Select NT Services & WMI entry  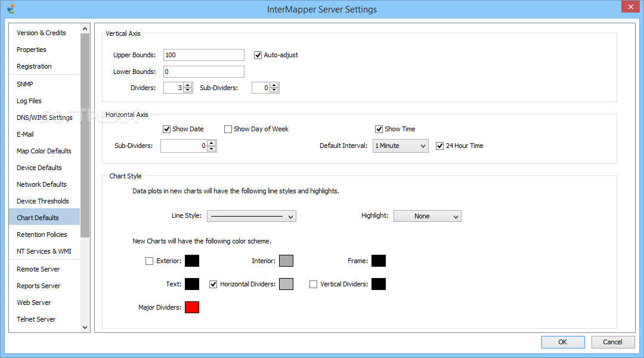(44, 251)
